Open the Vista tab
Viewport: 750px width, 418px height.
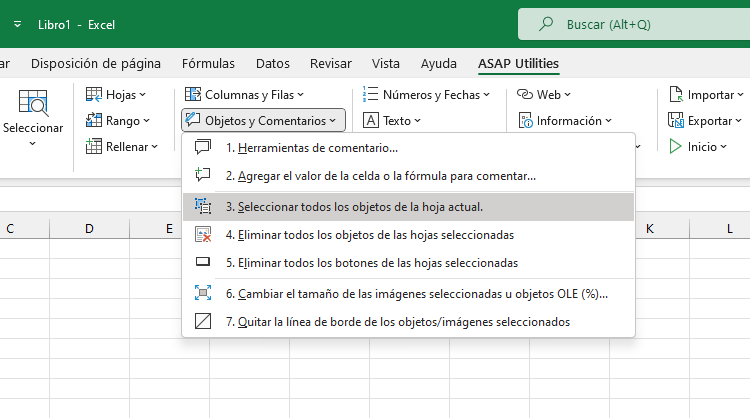(x=386, y=63)
